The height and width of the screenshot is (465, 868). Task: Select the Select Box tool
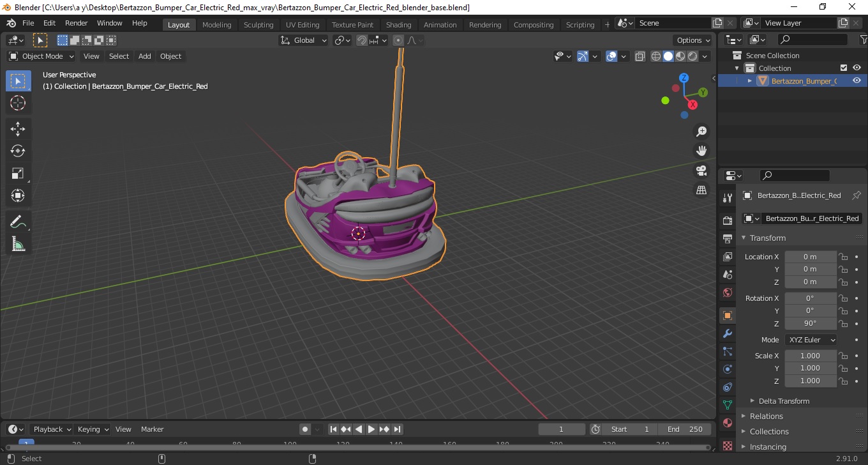click(18, 81)
